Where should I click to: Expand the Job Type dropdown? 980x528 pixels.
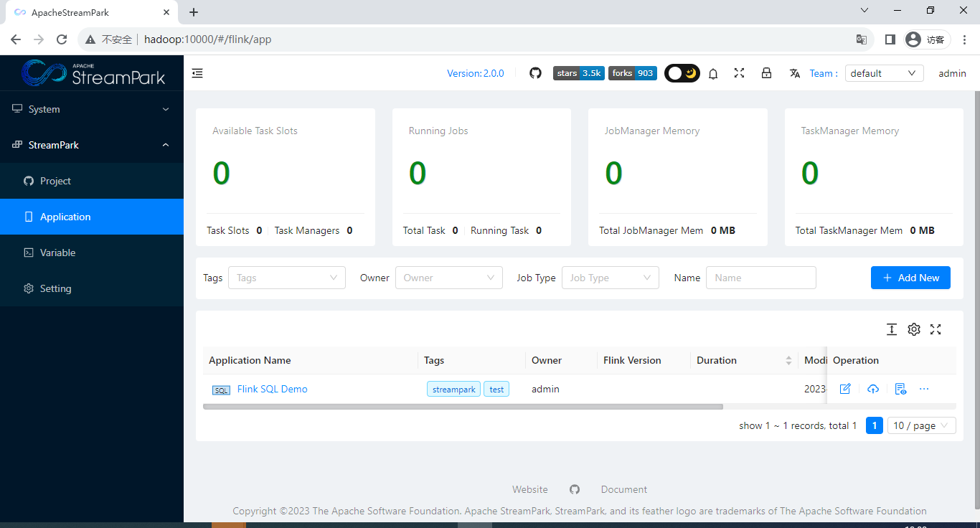pos(610,278)
